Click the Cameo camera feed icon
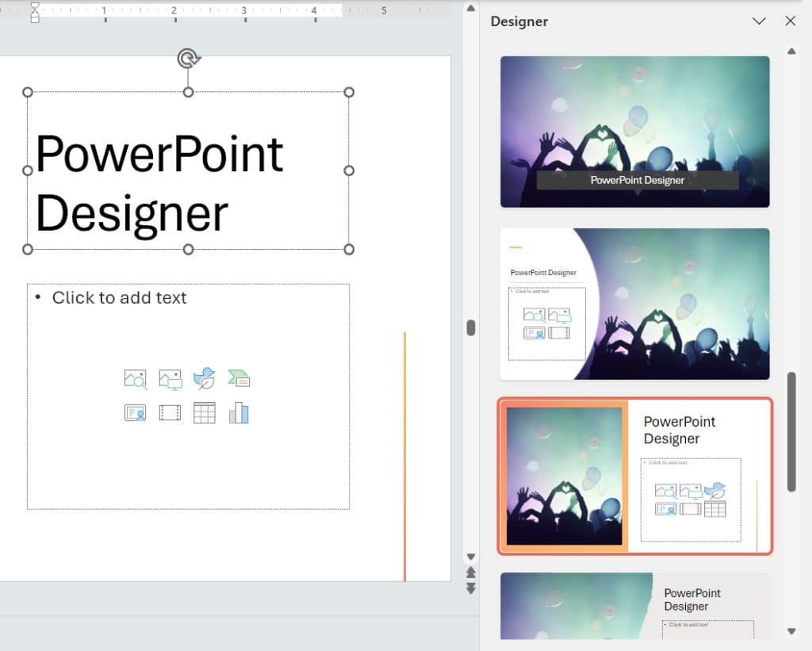 click(x=135, y=412)
